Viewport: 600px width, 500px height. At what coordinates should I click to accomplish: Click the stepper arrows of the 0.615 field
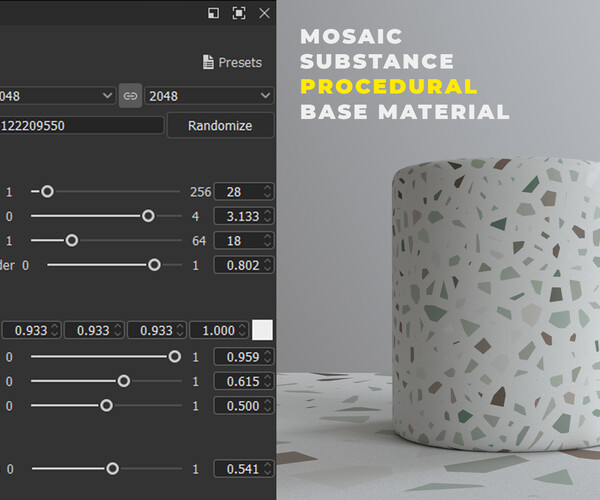pyautogui.click(x=267, y=381)
